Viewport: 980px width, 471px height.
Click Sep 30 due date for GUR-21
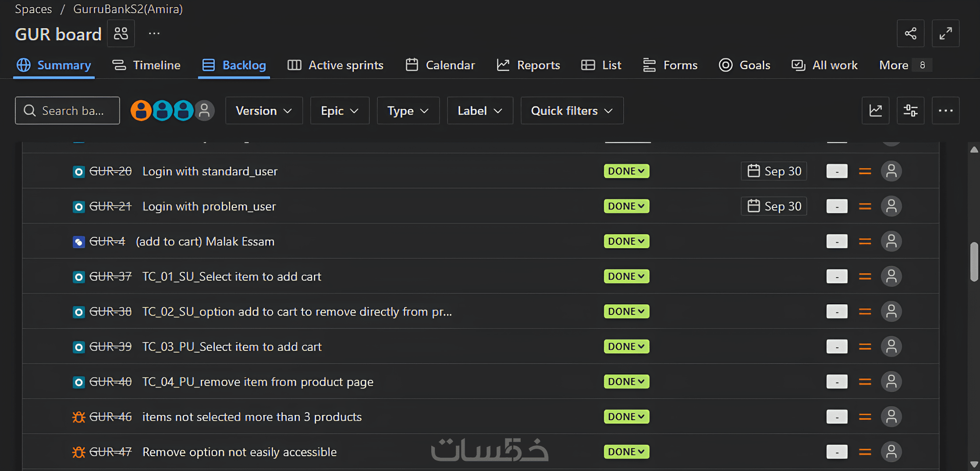(774, 206)
